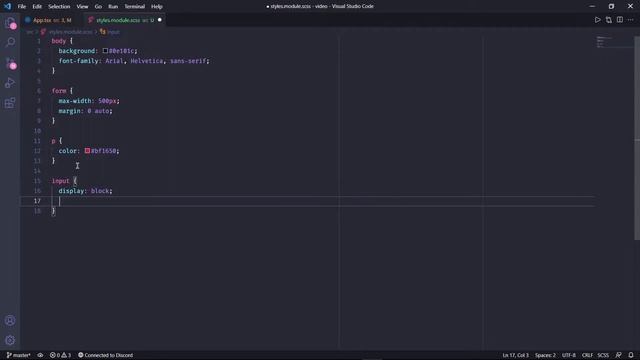
Task: Open the Terminal menu
Action: [134, 7]
